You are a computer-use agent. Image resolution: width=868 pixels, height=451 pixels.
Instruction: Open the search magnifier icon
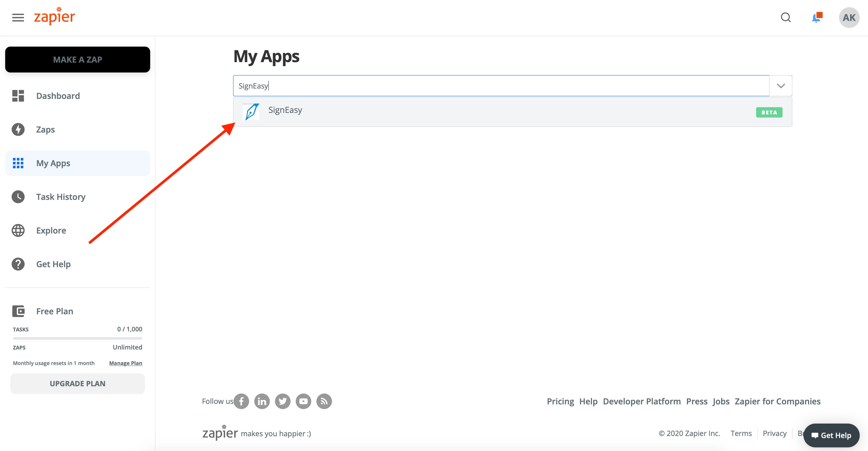pyautogui.click(x=786, y=18)
